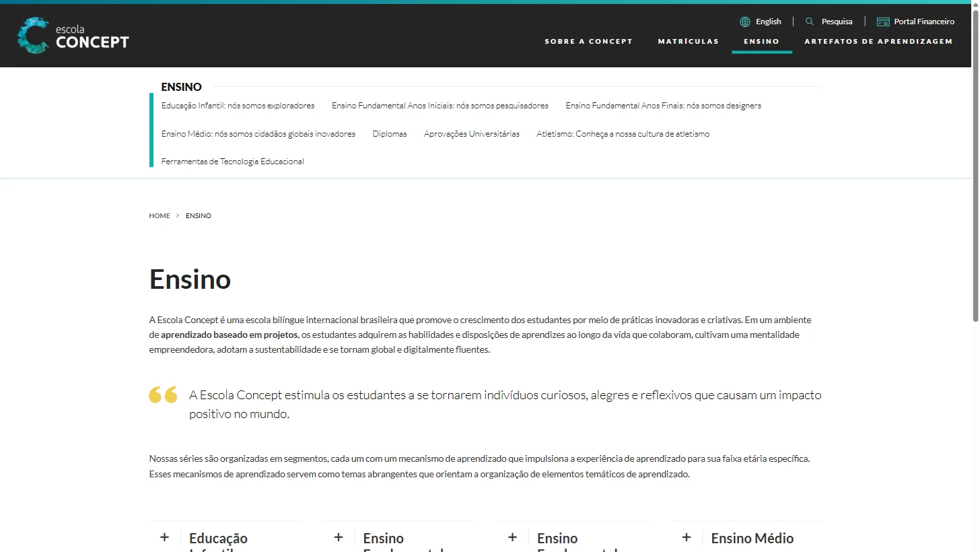The width and height of the screenshot is (980, 552).
Task: Go to Ensino Fundamental Anos Finais link
Action: click(x=664, y=106)
